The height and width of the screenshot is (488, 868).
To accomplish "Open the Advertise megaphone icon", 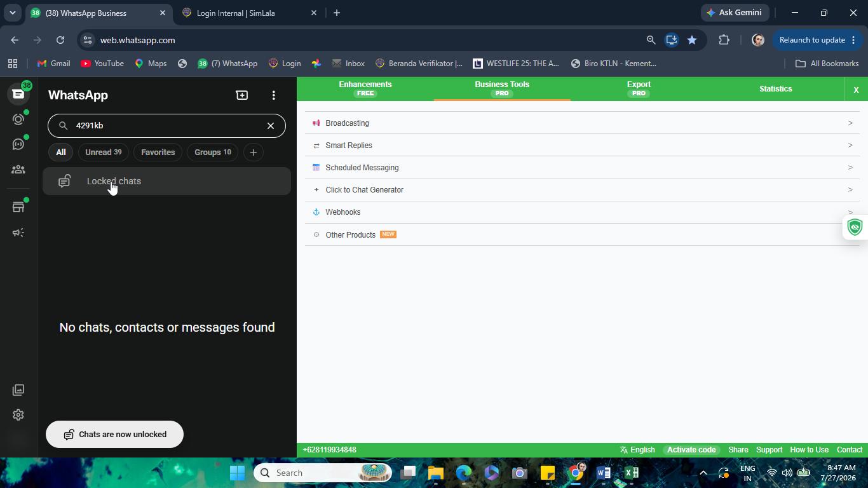I will point(18,233).
